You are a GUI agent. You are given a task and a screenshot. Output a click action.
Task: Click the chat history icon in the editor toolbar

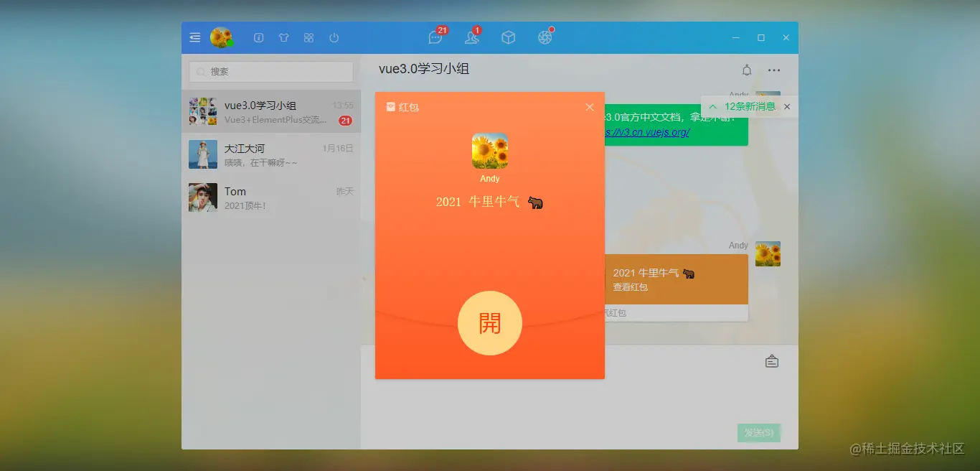[772, 361]
